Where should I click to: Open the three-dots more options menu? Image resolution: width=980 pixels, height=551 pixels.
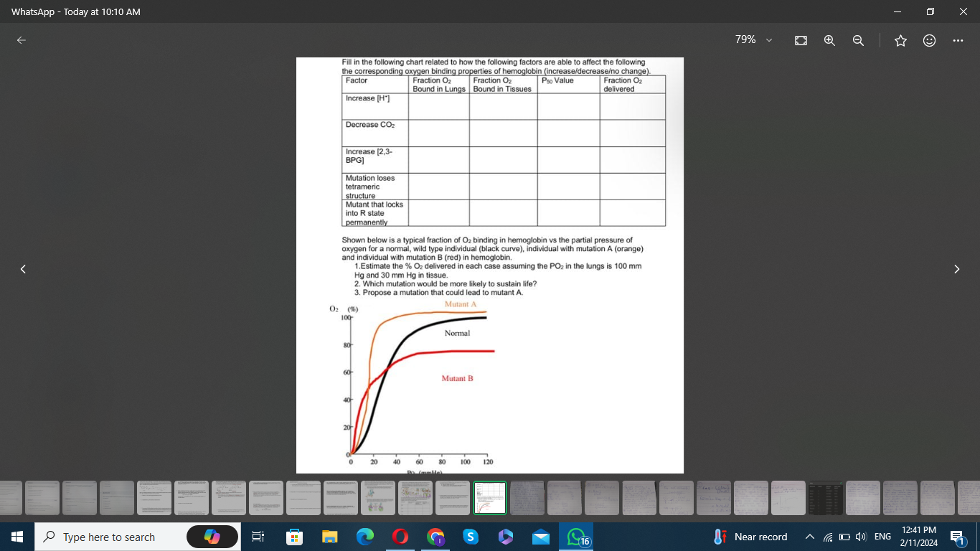(x=958, y=40)
